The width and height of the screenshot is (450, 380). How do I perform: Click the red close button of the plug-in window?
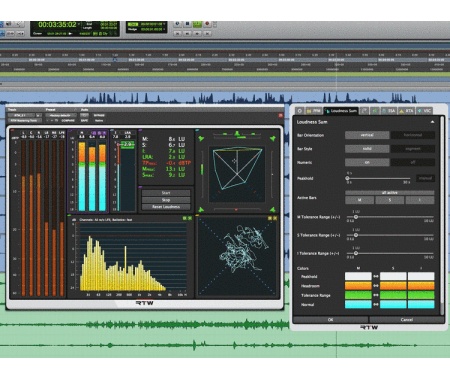[280, 115]
